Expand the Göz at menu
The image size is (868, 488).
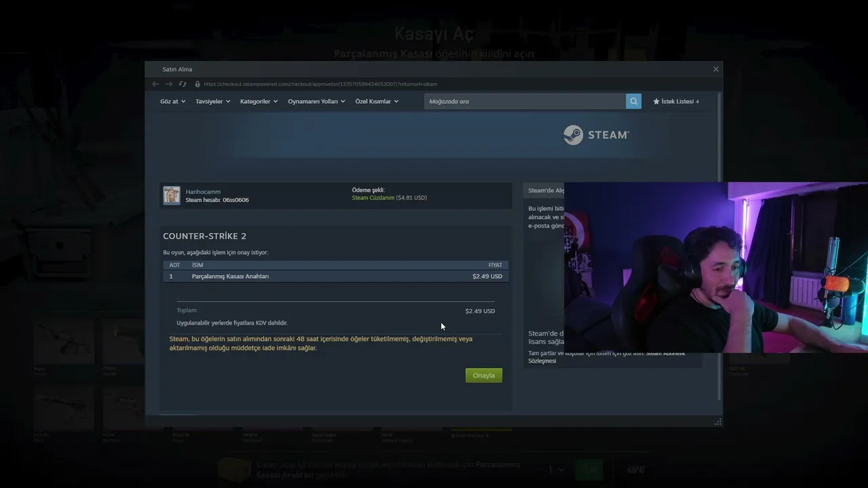pos(172,102)
